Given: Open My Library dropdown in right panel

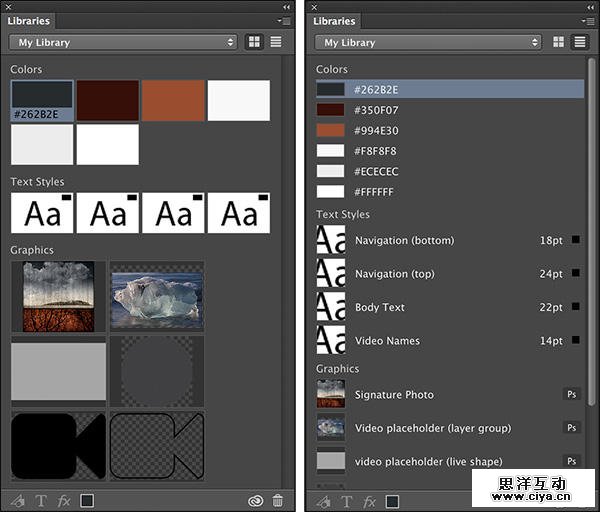Looking at the screenshot, I should point(429,42).
